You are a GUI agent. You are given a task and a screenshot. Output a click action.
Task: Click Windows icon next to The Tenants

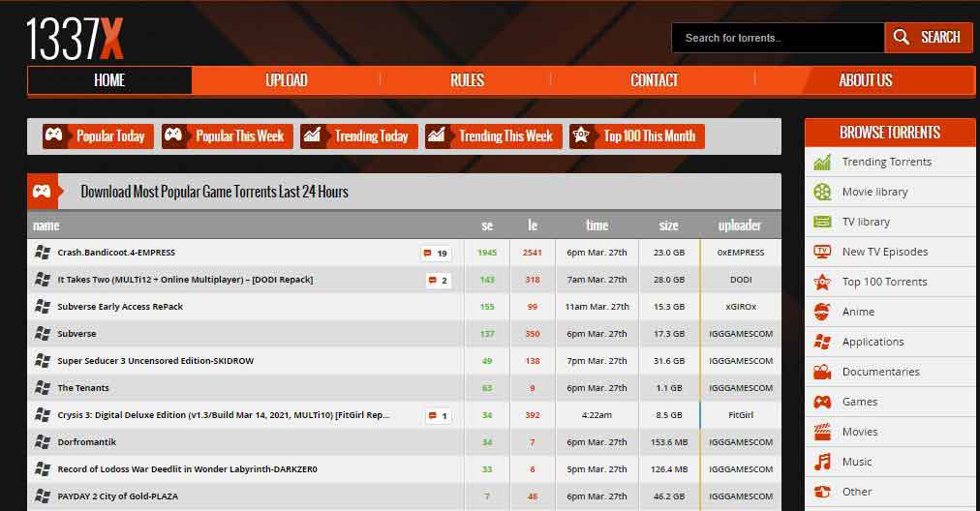[x=43, y=388]
